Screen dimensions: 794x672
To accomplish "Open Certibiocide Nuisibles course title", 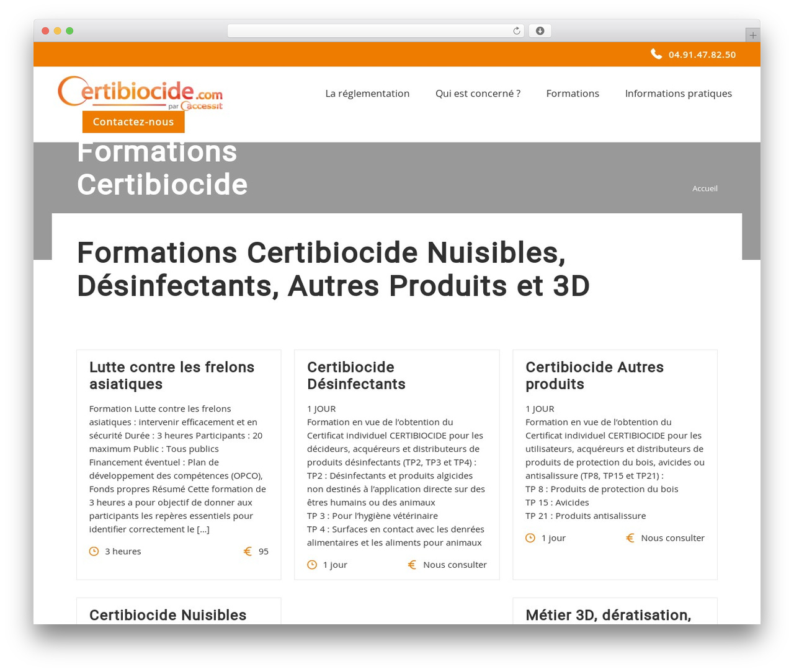I will tap(167, 615).
